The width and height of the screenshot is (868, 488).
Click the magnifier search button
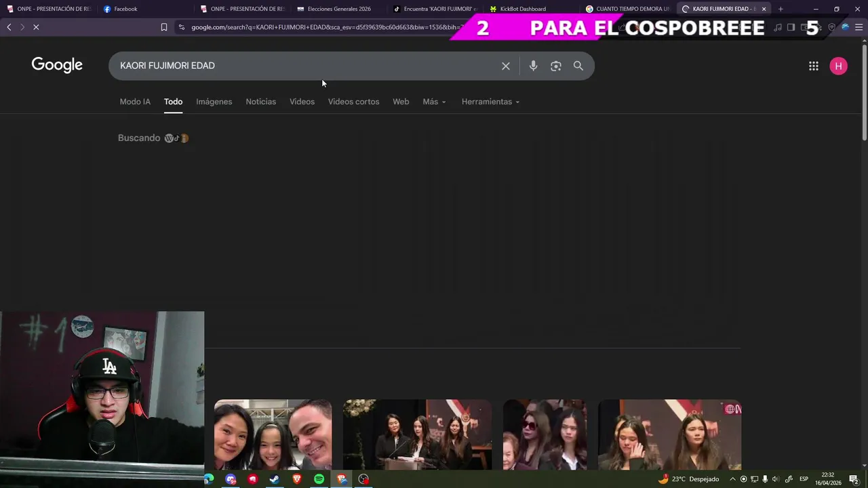(578, 66)
